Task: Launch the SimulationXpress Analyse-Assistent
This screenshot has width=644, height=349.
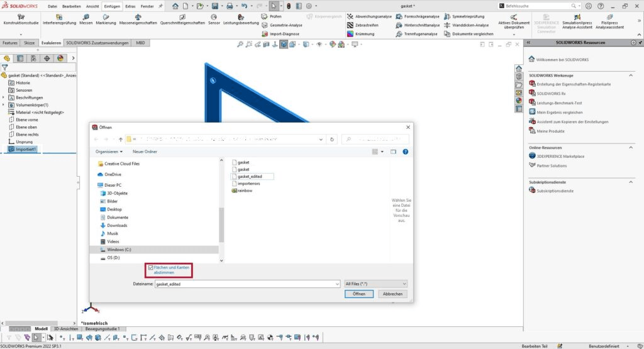Action: click(x=577, y=23)
